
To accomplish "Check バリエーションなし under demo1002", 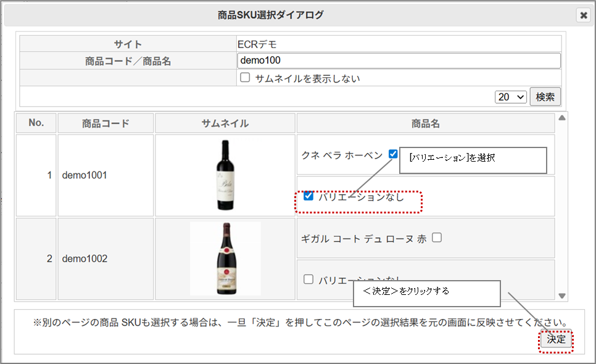I will (309, 279).
